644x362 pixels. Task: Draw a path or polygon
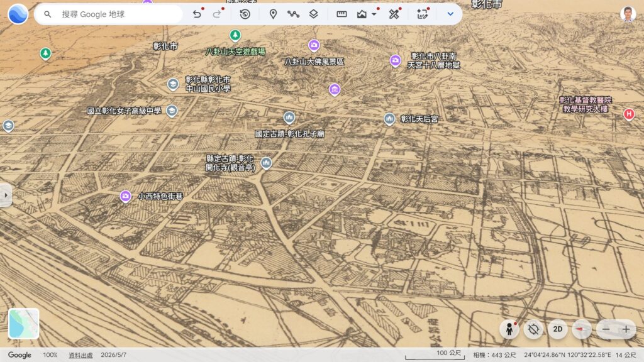tap(293, 14)
